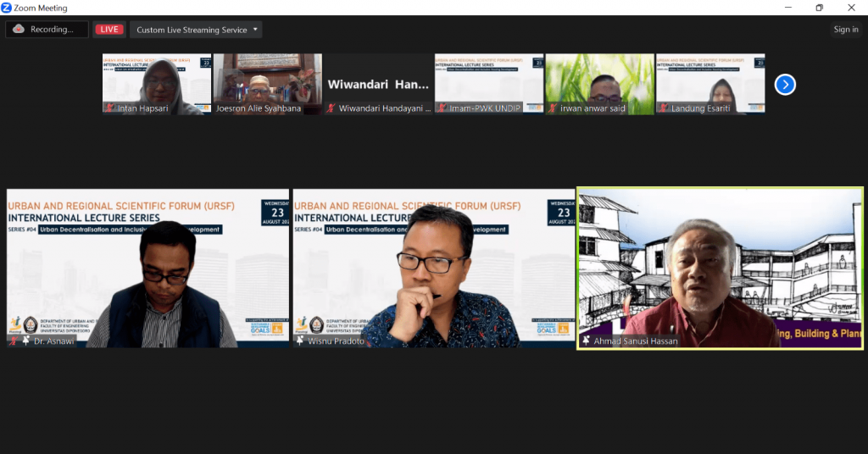The image size is (868, 454).
Task: Click the muted mic icon on Irwan anwar said
Action: pyautogui.click(x=553, y=108)
